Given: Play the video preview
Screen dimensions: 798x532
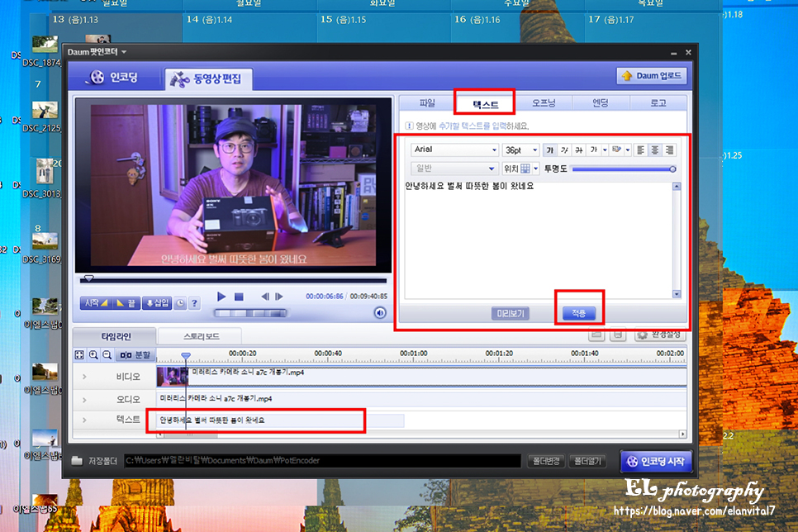Looking at the screenshot, I should click(x=221, y=297).
